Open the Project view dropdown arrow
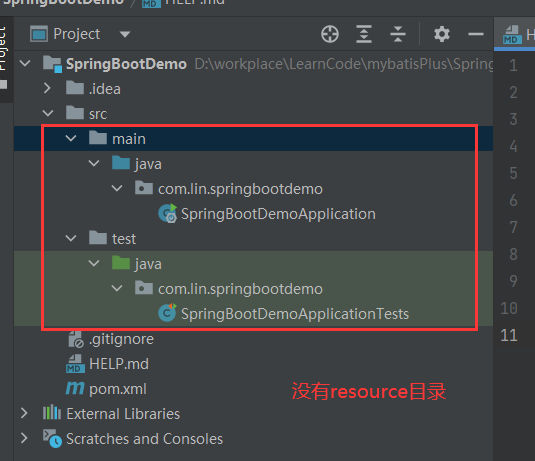Screen dimensions: 535x461 point(125,34)
